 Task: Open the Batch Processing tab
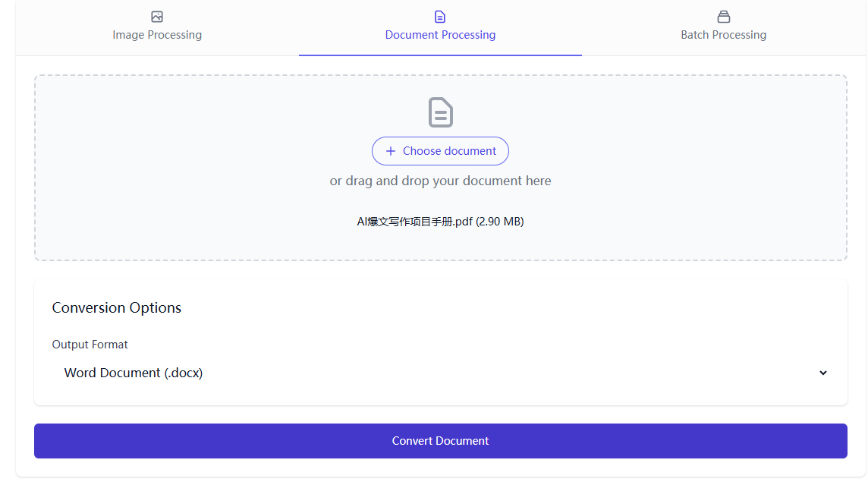pos(724,27)
